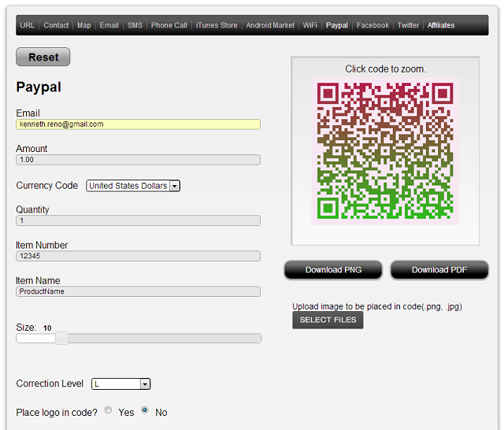
Task: Click the Item Number field with 12345
Action: tap(139, 256)
